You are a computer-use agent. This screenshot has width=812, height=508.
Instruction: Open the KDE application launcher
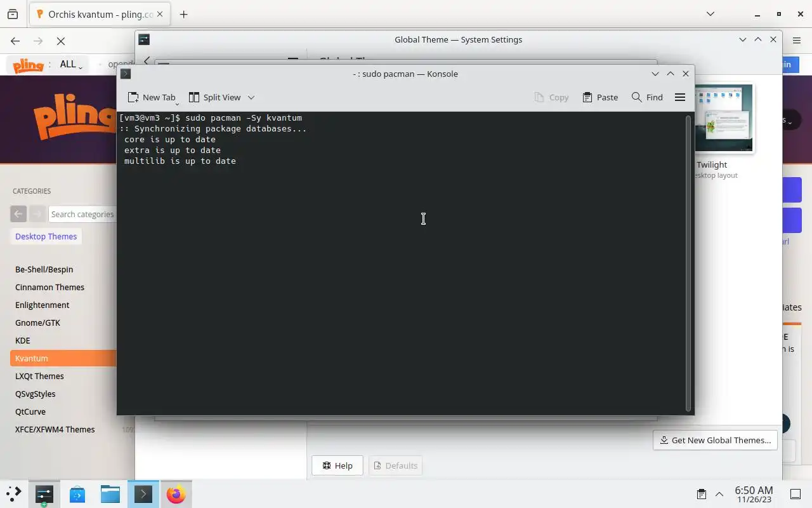[x=14, y=494]
